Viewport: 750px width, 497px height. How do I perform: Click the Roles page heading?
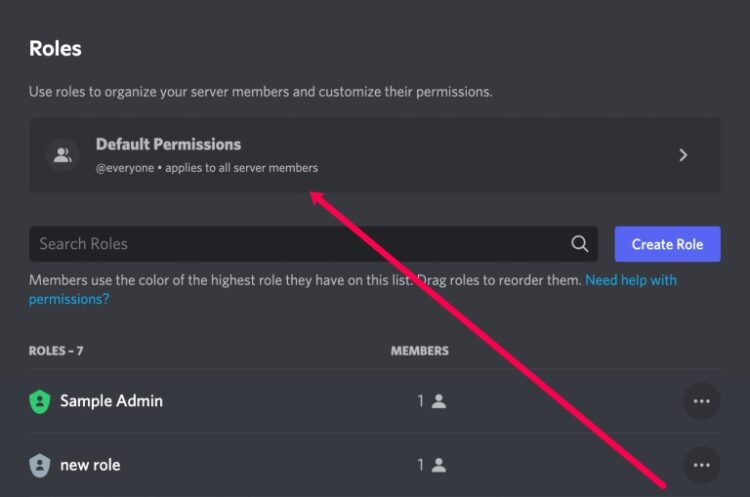[x=55, y=48]
